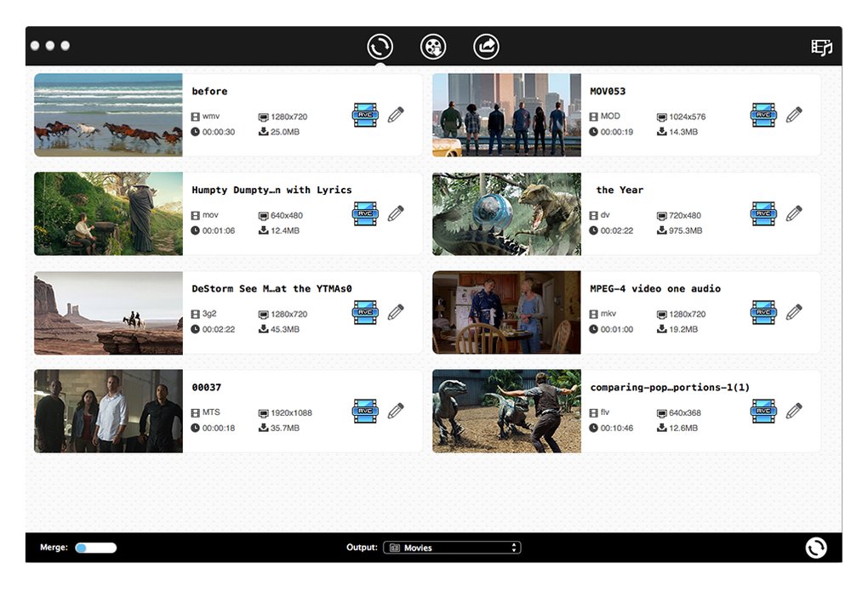The height and width of the screenshot is (591, 868).
Task: Open the Burn DVD tab with film reel icon
Action: point(433,47)
